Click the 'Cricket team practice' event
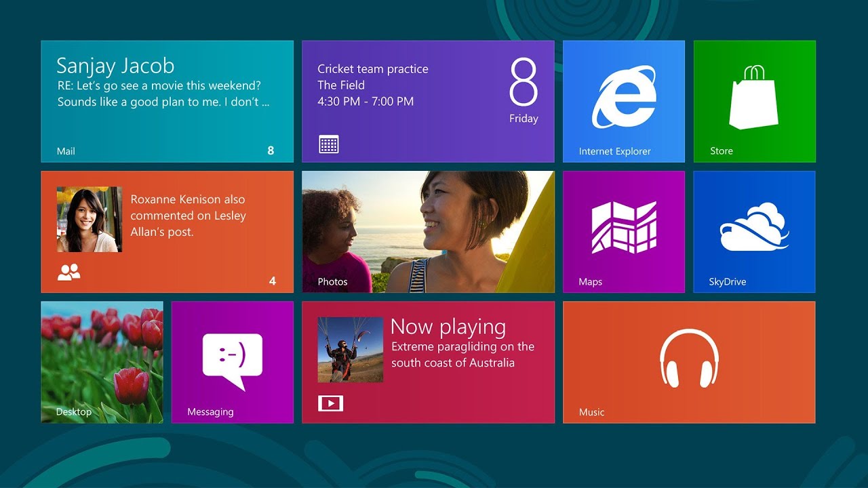The height and width of the screenshot is (488, 868). point(373,69)
